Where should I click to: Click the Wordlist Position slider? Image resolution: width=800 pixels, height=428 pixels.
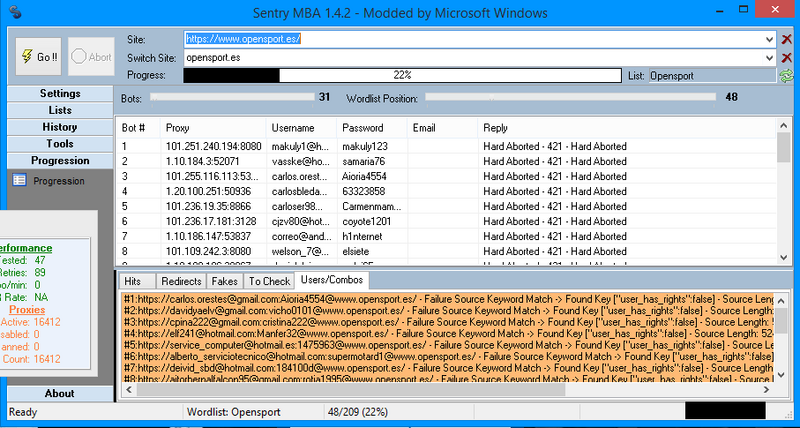570,97
